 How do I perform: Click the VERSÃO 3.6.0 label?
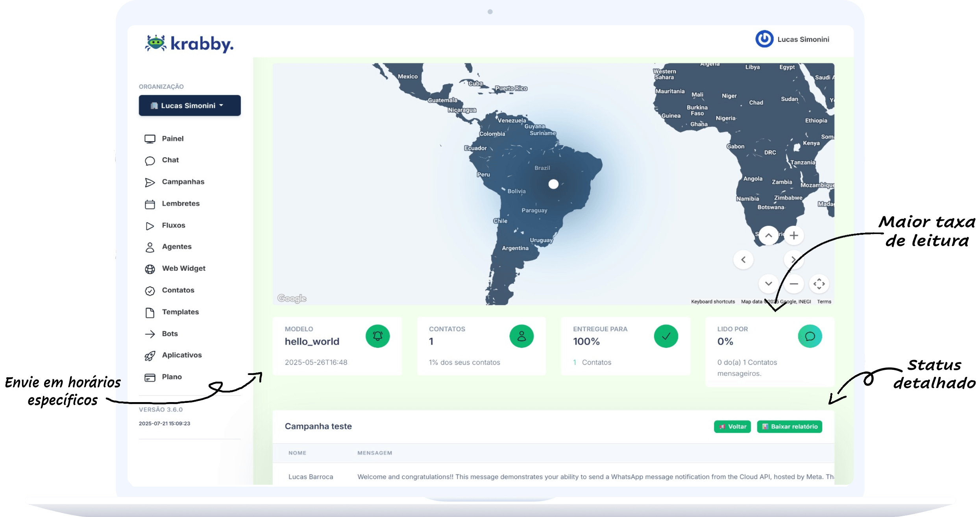(x=161, y=410)
